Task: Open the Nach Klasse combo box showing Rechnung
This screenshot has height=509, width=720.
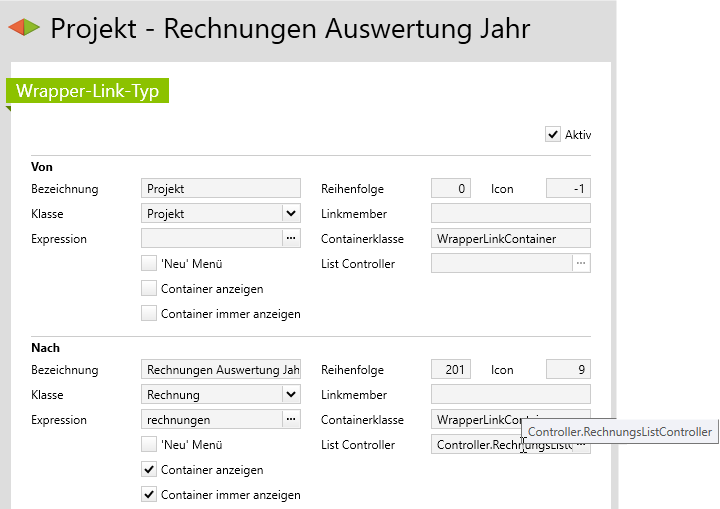Action: point(290,395)
